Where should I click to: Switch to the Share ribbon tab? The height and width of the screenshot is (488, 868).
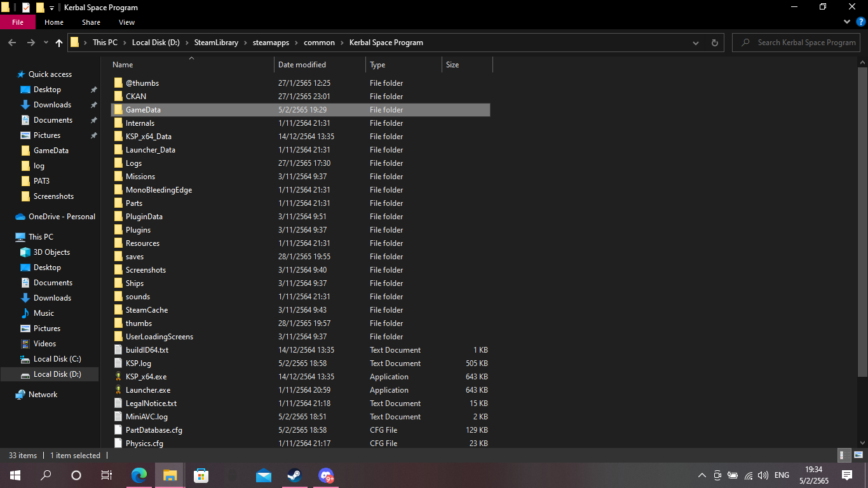pos(91,22)
